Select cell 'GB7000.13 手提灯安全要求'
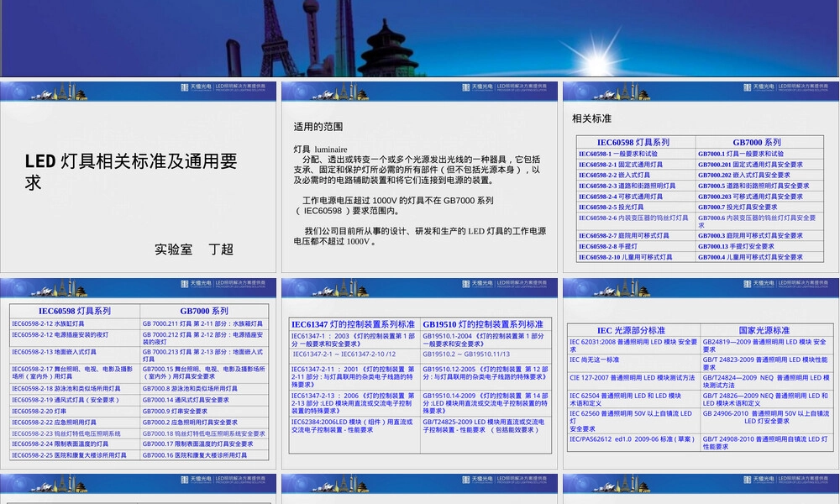The height and width of the screenshot is (504, 840). click(x=759, y=246)
